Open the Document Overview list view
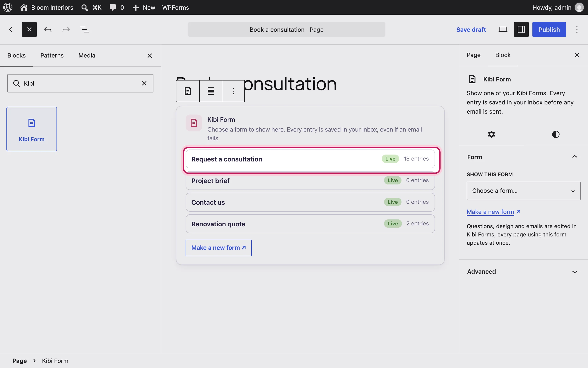This screenshot has height=368, width=588. [85, 29]
